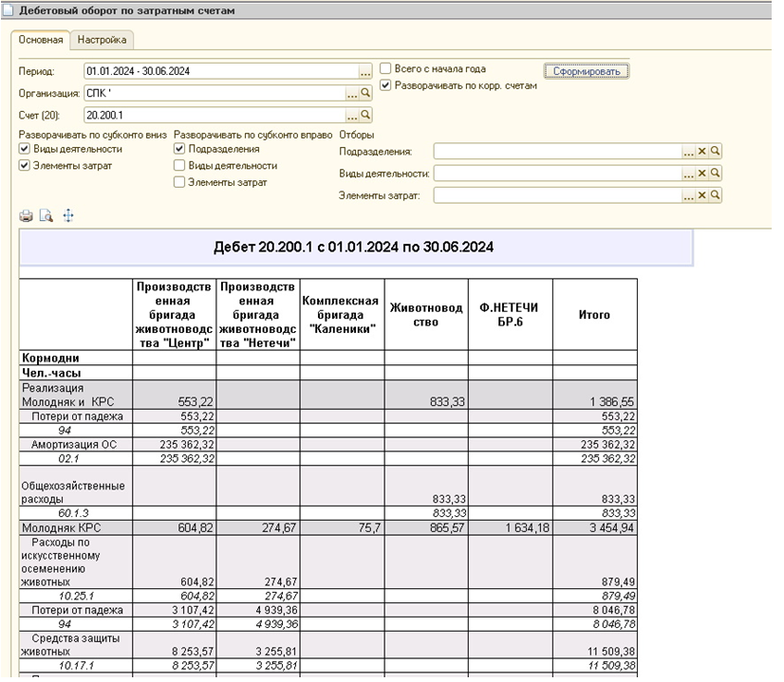
Task: Check Элементы затрат under субконто вправо
Action: [x=179, y=182]
